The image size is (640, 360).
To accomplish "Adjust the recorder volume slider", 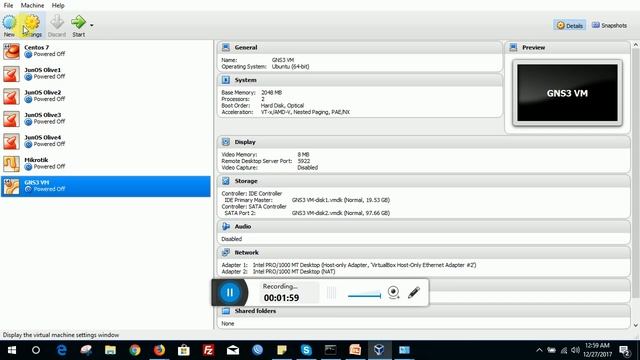I will [364, 295].
